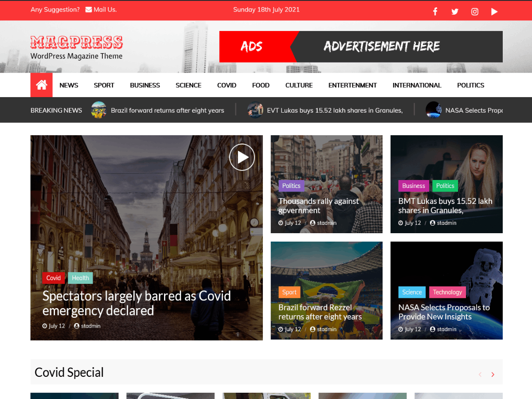
Task: Click the home icon in the navigation bar
Action: 41,85
